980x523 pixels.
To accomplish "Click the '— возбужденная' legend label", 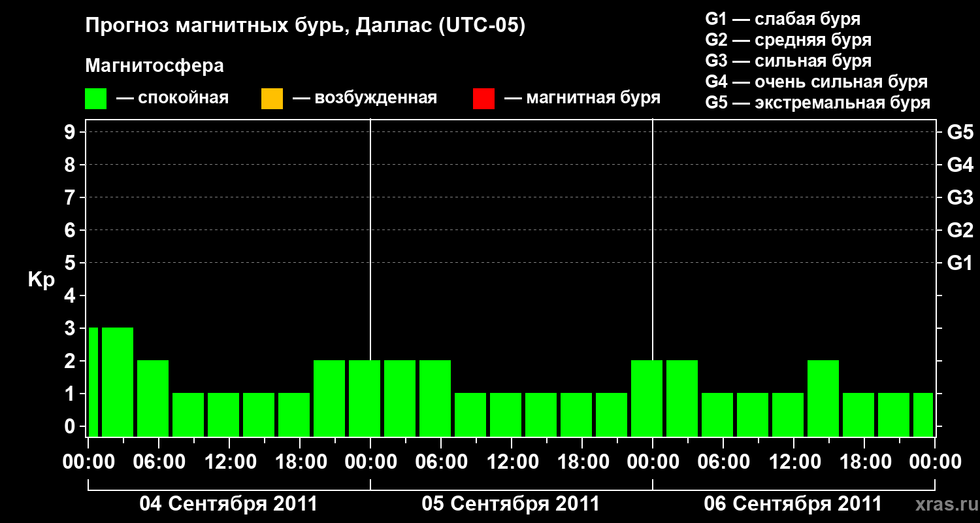I will [x=365, y=98].
